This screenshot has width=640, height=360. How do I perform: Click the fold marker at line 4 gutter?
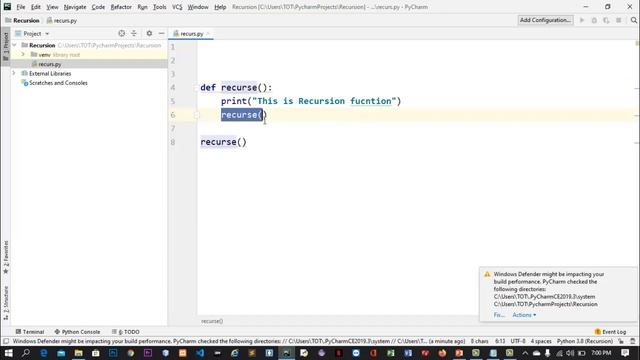197,88
